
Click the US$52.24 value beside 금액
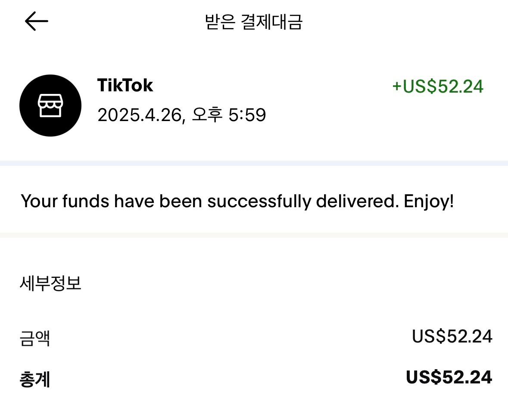point(452,336)
